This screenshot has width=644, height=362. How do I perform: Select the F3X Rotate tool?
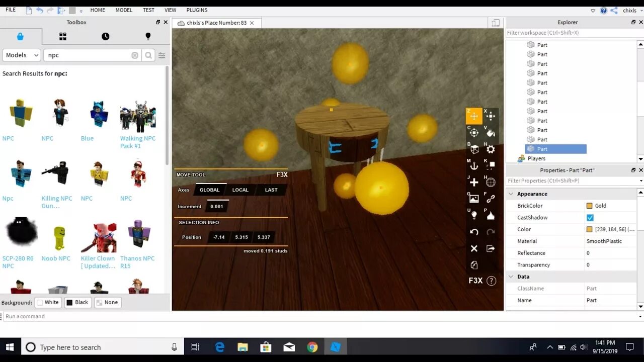[474, 133]
